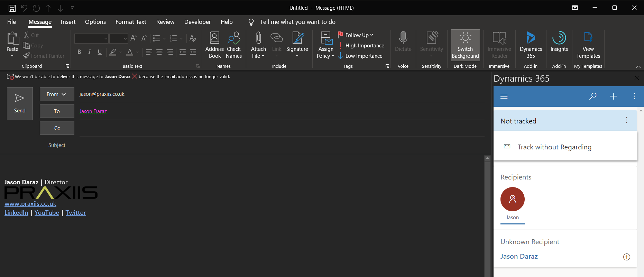Open the Help tab

[x=227, y=22]
